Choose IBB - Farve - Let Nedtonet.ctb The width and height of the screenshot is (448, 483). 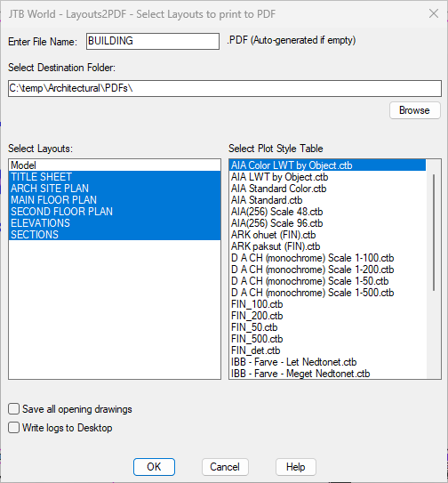point(328,362)
